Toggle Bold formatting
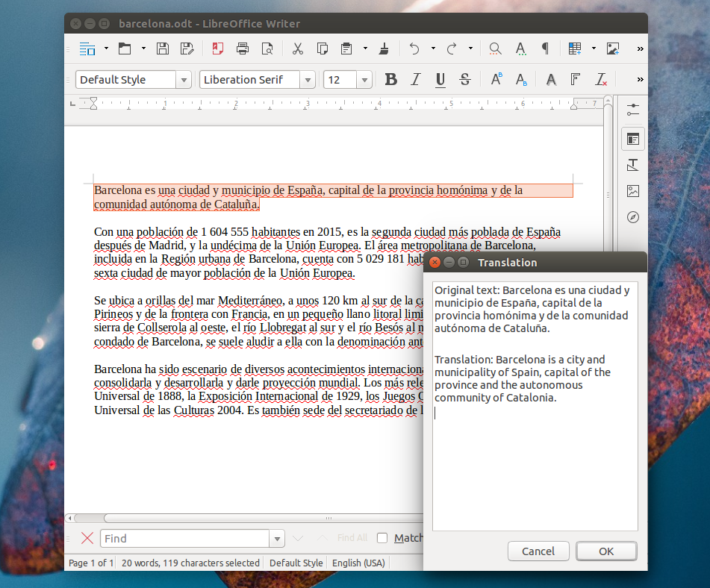This screenshot has width=710, height=588. [390, 80]
